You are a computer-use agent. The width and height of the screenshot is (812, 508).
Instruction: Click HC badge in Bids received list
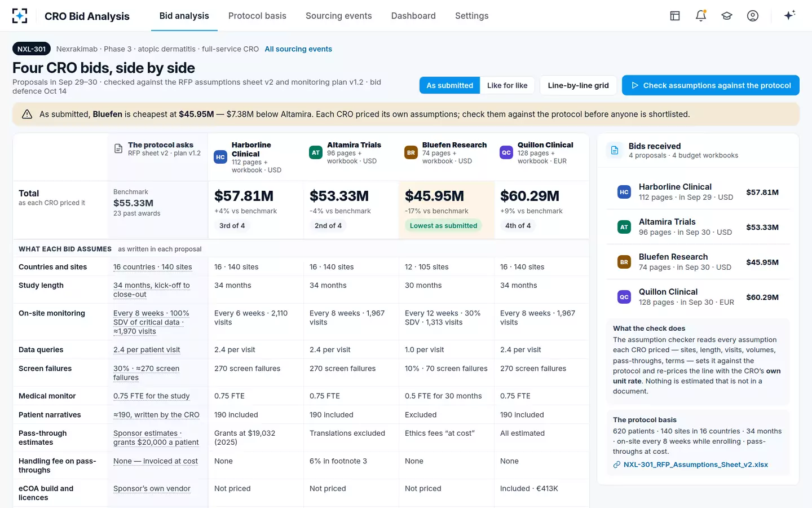pyautogui.click(x=624, y=192)
